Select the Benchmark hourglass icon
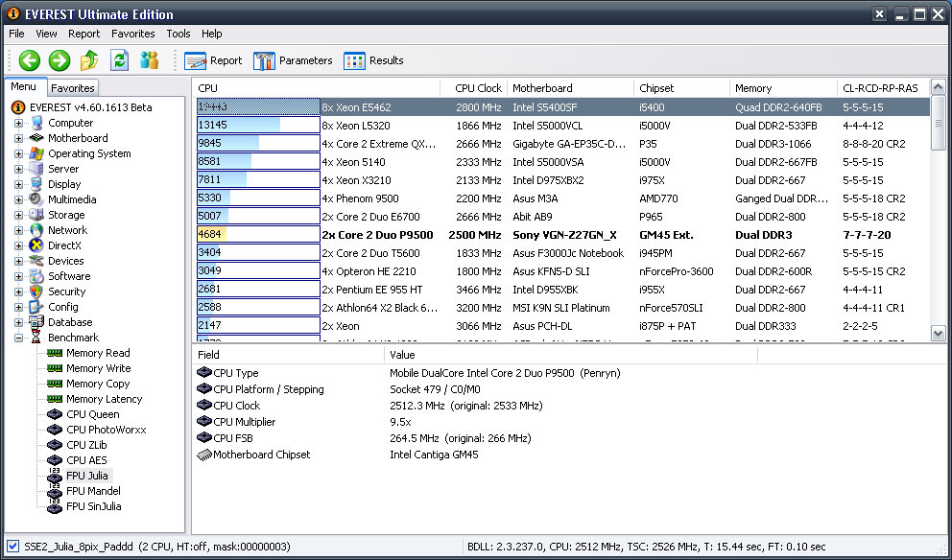The height and width of the screenshot is (560, 952). 36,338
